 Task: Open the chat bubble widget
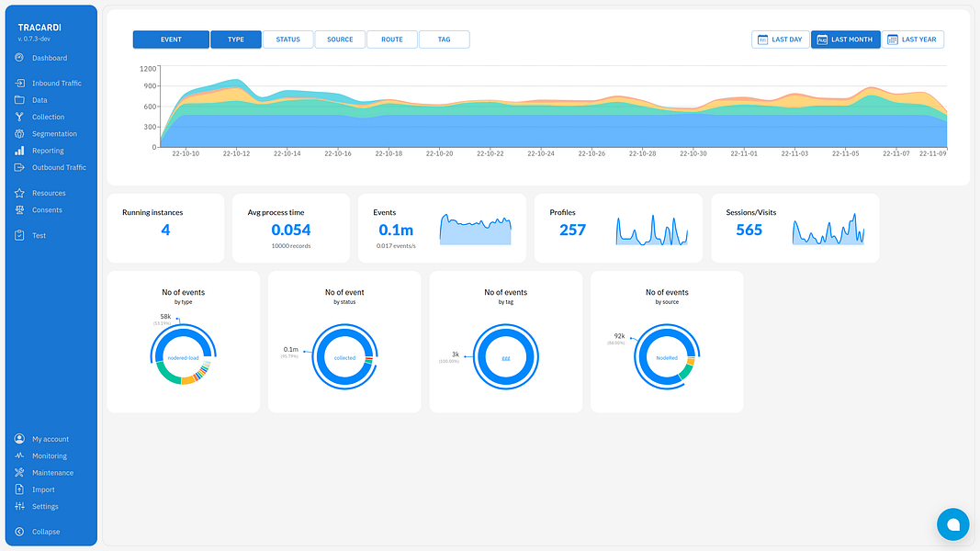(952, 524)
